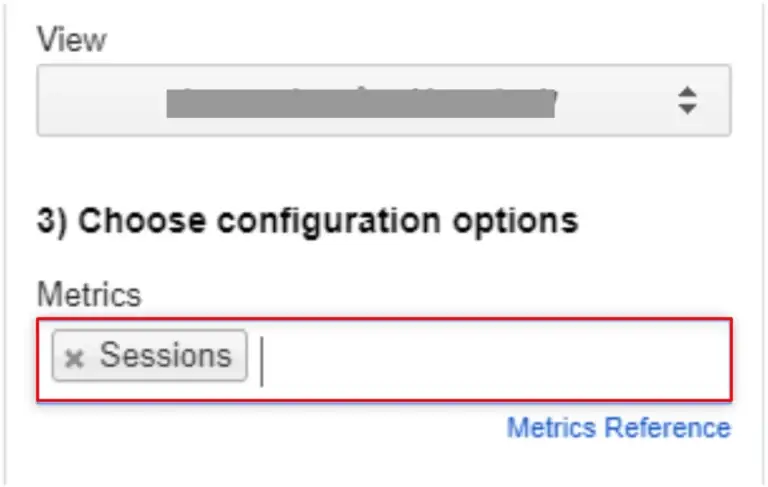Remove the Sessions metric with its x icon
This screenshot has width=768, height=487.
click(x=73, y=358)
